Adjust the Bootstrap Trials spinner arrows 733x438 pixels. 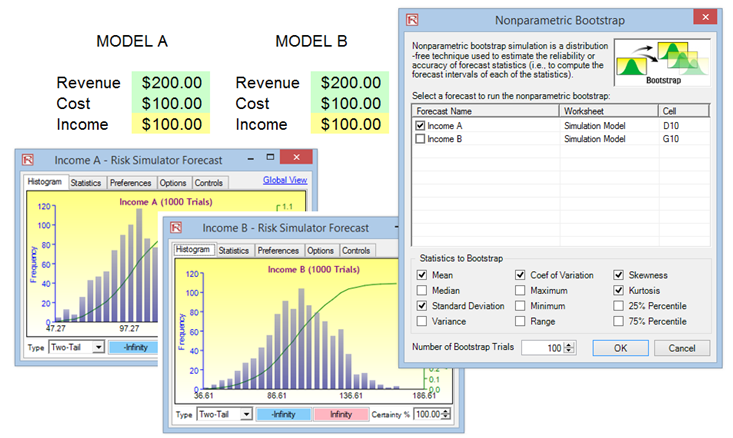tap(569, 348)
